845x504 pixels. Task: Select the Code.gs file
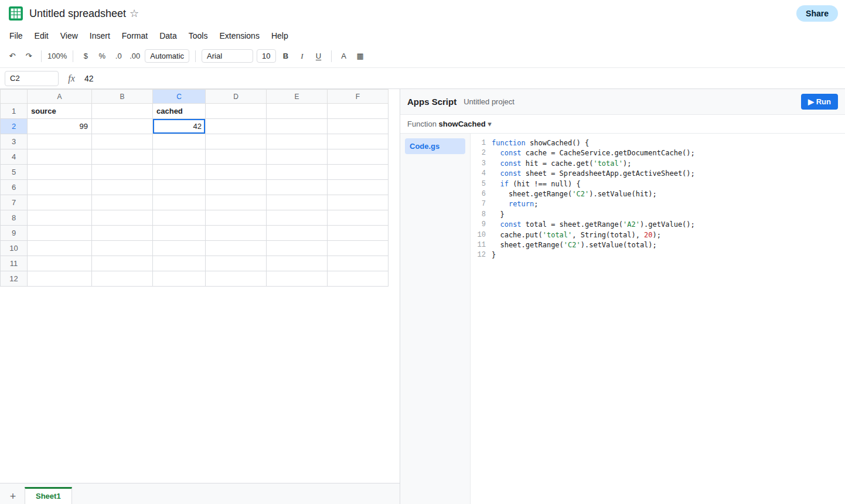coord(435,147)
